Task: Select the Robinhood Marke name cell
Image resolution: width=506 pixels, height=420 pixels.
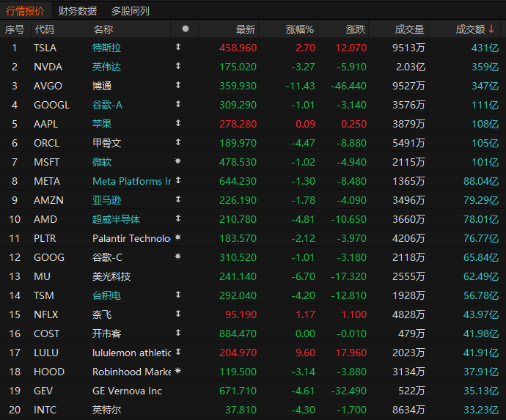Action: pos(132,372)
